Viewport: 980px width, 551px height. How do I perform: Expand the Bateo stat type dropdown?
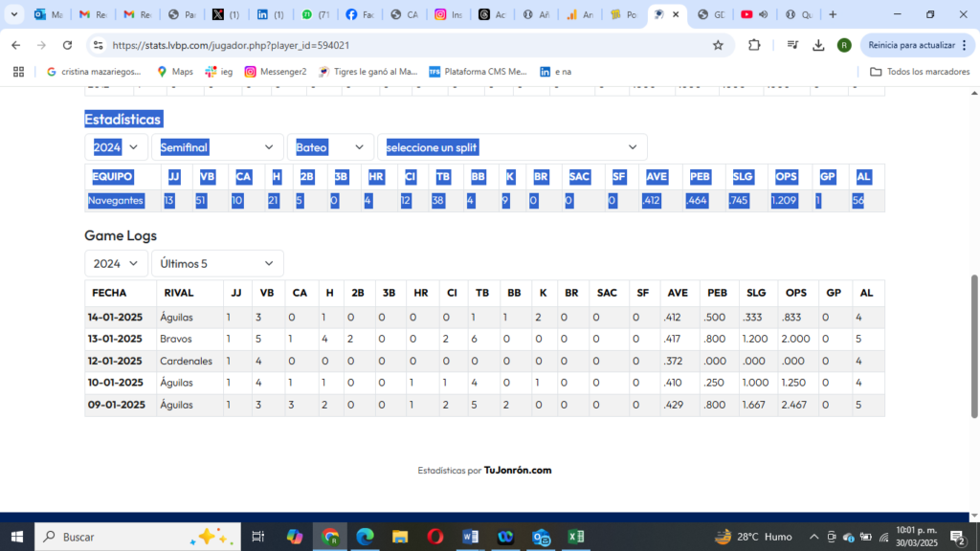(331, 147)
